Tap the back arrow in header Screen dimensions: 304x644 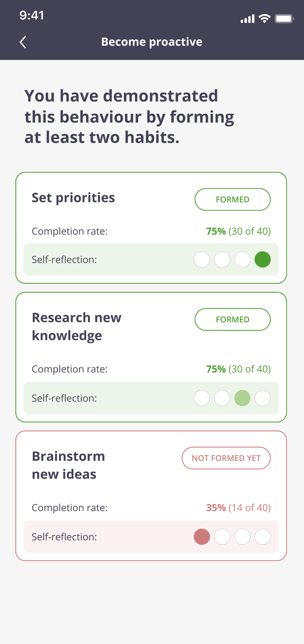point(23,42)
